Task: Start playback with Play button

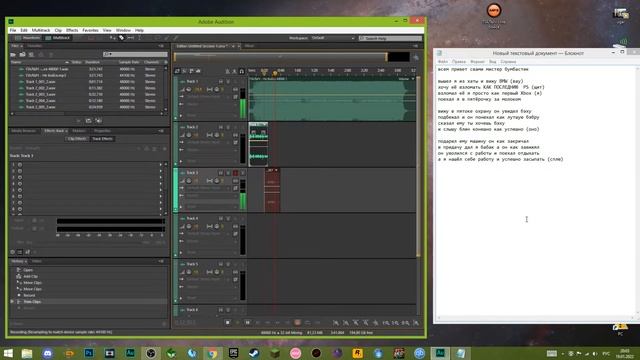Action: (238, 322)
